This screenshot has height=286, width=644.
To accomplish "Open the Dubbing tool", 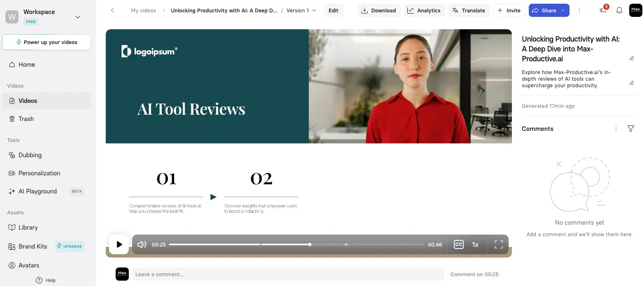I will click(46, 155).
